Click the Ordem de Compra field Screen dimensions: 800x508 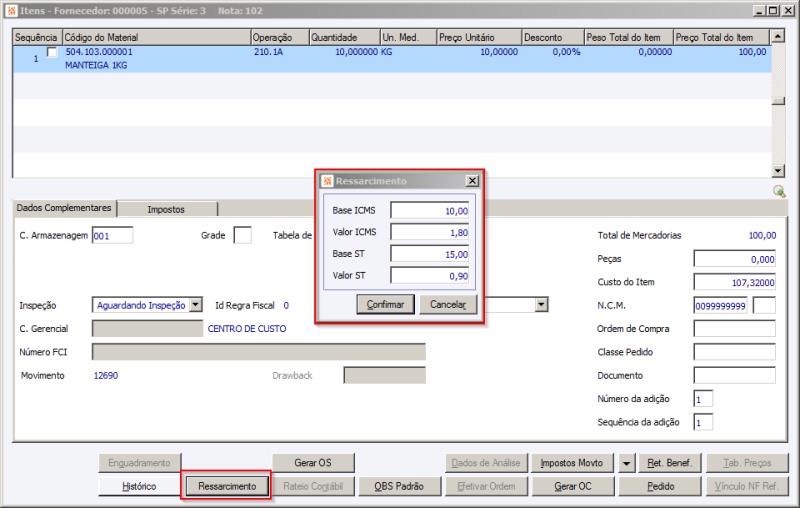735,328
